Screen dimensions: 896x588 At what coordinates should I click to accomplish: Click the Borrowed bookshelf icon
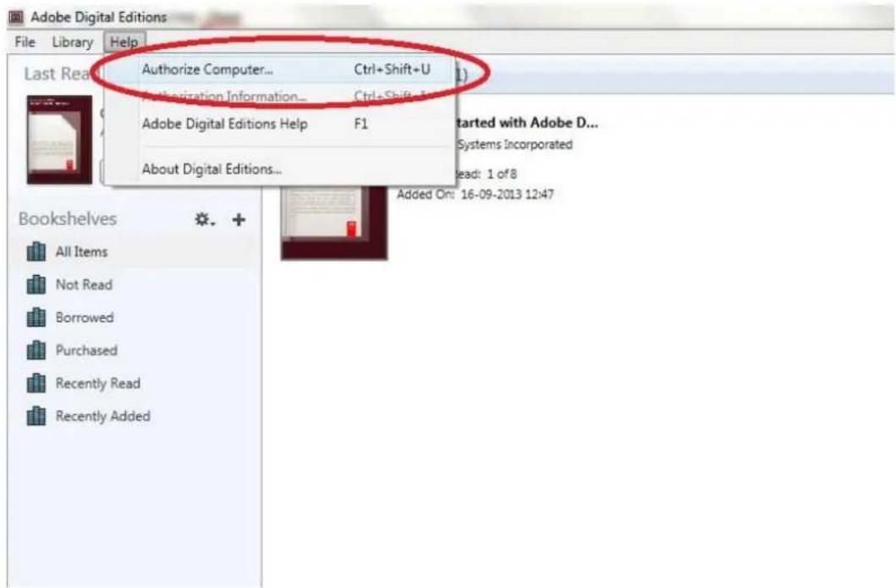tap(36, 317)
